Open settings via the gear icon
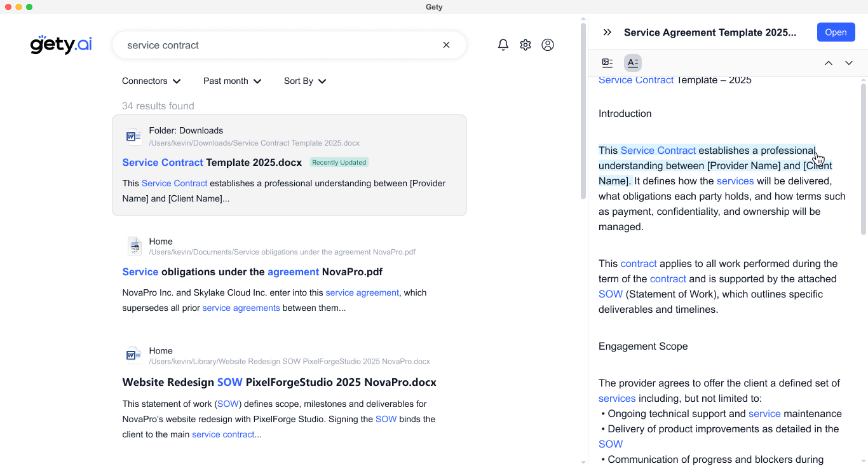This screenshot has height=466, width=868. tap(525, 45)
